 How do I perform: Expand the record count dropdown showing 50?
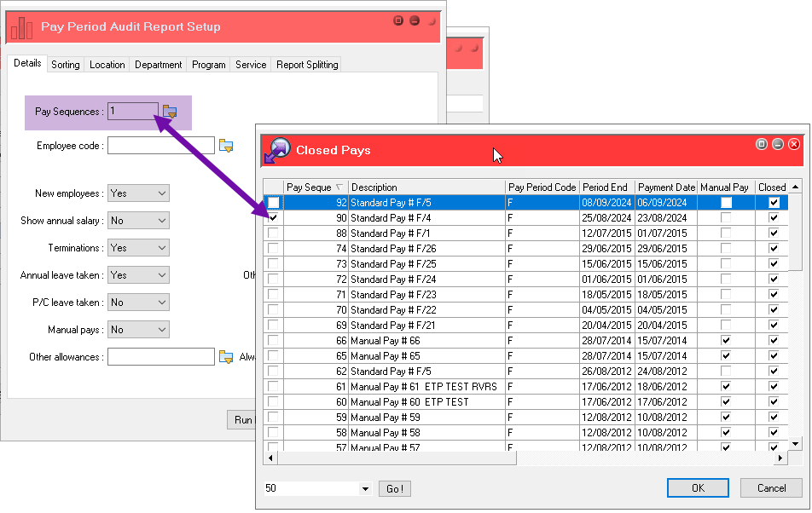coord(366,489)
